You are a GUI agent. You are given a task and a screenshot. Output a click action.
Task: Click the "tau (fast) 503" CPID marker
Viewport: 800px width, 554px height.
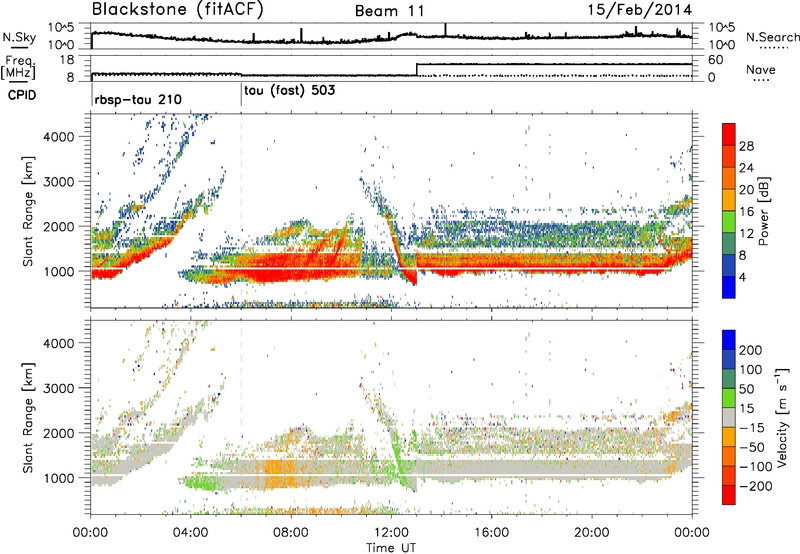290,91
